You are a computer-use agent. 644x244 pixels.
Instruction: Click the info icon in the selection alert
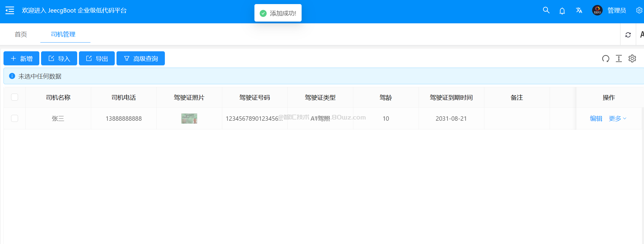(x=12, y=76)
